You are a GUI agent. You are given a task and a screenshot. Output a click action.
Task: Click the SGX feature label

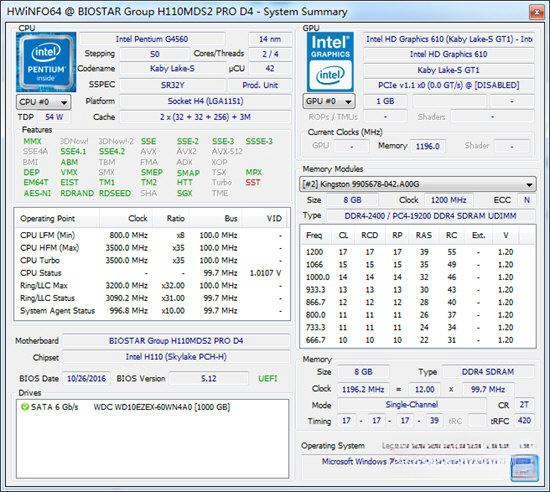(185, 193)
